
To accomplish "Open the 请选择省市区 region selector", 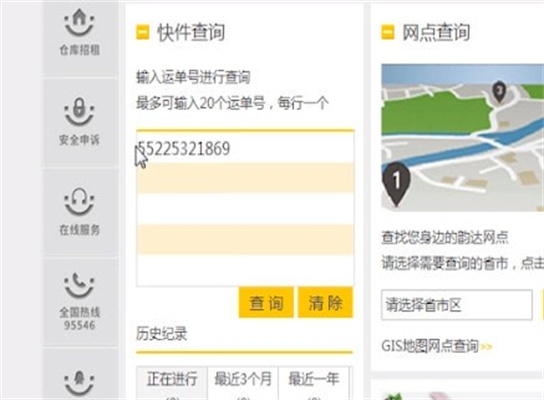I will pyautogui.click(x=457, y=305).
